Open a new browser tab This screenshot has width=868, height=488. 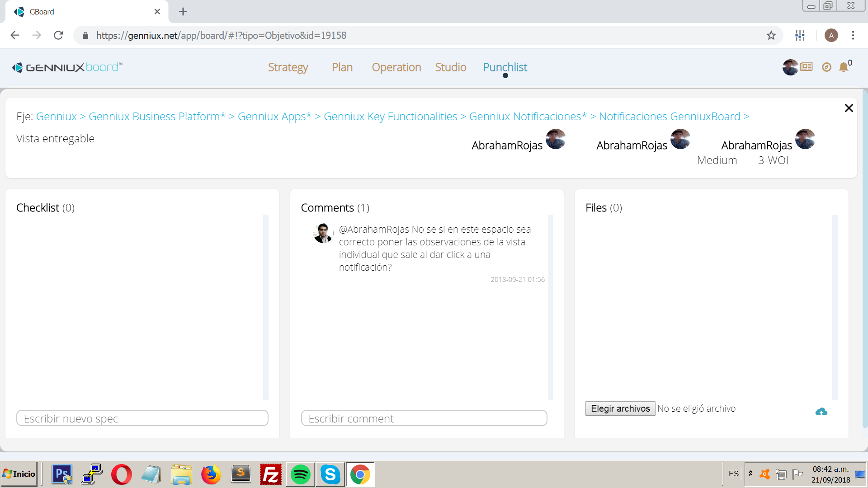pos(183,12)
